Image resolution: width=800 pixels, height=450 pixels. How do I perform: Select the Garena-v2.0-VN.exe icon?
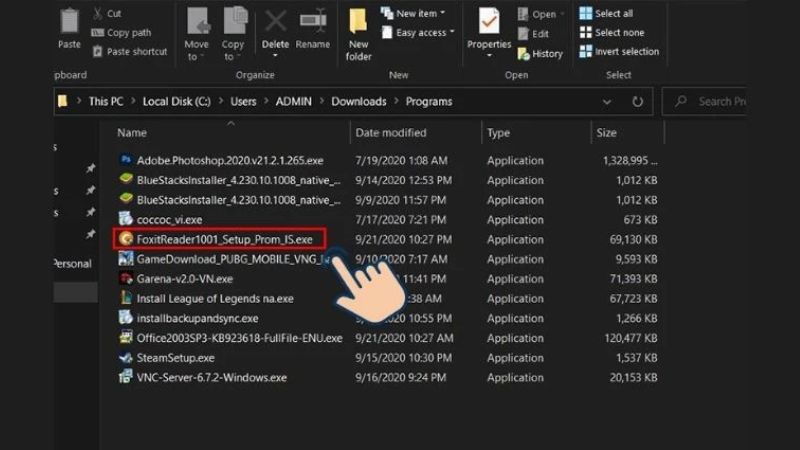point(126,279)
